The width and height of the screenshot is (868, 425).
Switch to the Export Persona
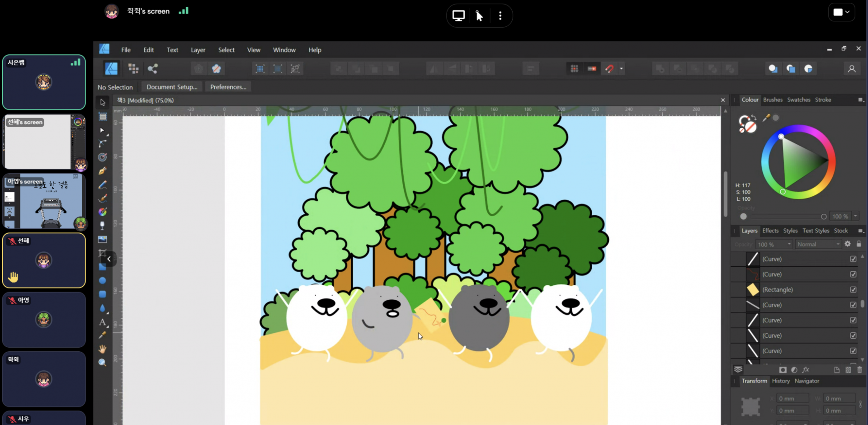153,69
